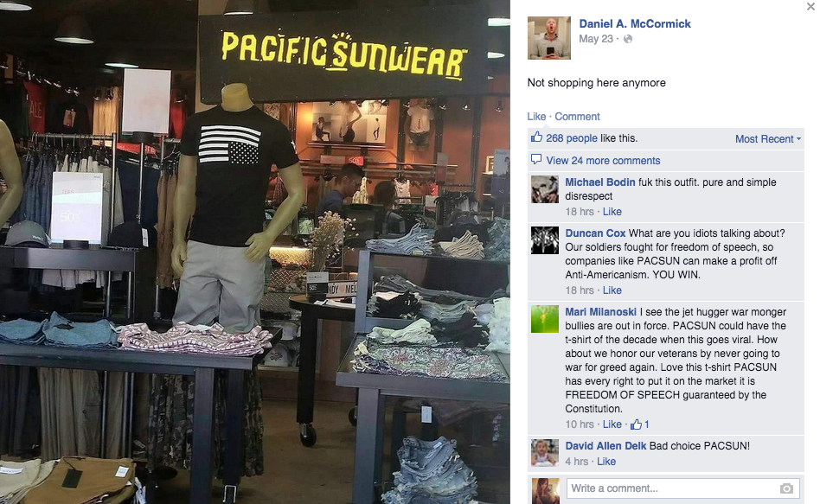Like David Allen Delk's comment
The width and height of the screenshot is (820, 504).
[606, 461]
